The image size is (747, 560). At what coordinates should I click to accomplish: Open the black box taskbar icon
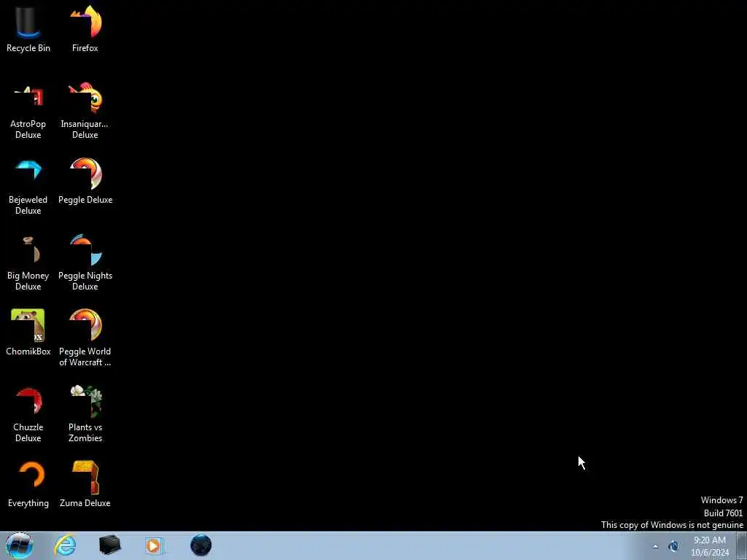(110, 545)
